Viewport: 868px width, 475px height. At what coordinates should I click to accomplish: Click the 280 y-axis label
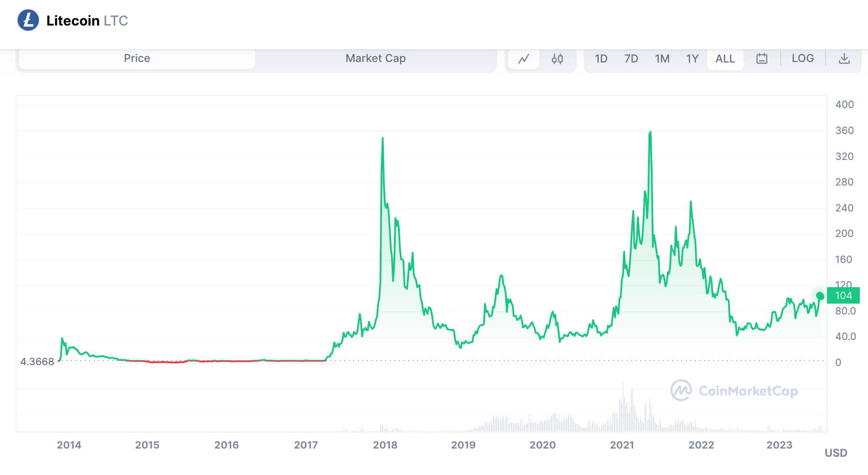click(x=845, y=182)
